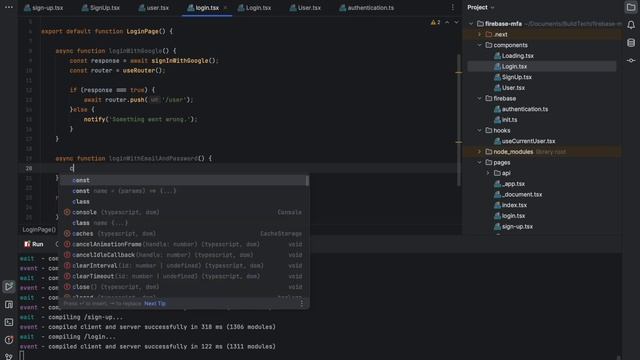Open SignUp.tsx in the project tree
The height and width of the screenshot is (360, 640).
(517, 77)
